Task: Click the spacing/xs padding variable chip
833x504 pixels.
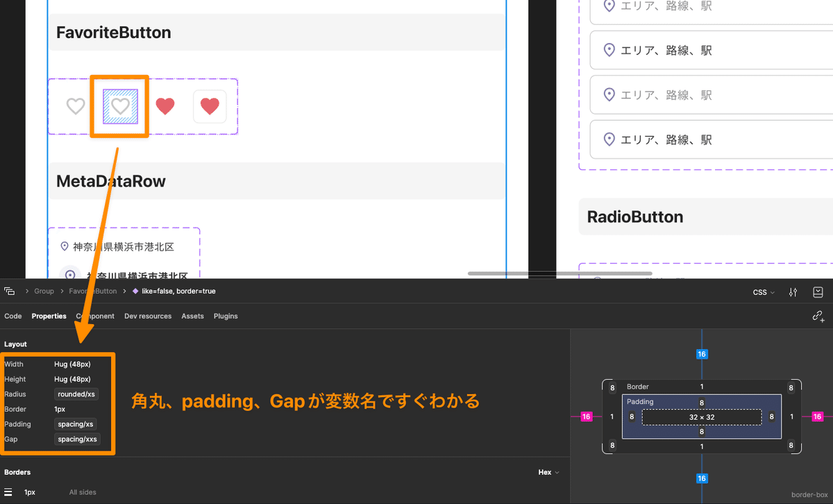Action: (x=76, y=424)
